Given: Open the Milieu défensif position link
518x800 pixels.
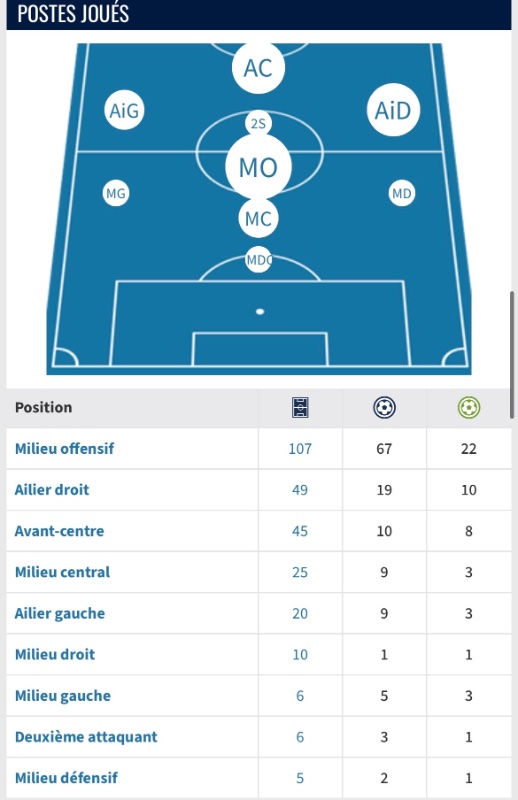Looking at the screenshot, I should 66,778.
